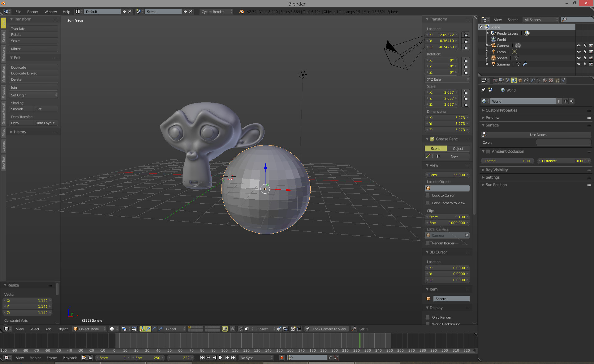Open the Physics properties tab
594x364 pixels.
tap(563, 80)
